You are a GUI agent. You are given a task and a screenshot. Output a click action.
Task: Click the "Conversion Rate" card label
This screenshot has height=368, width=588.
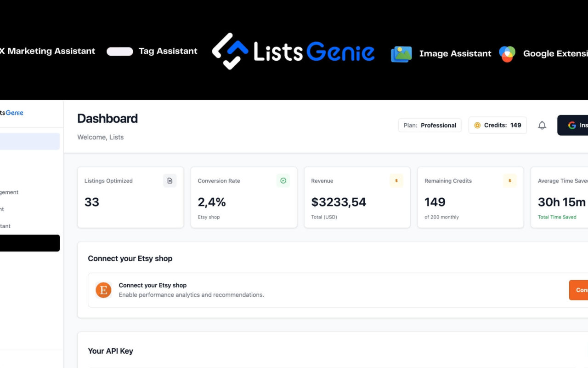tap(219, 181)
